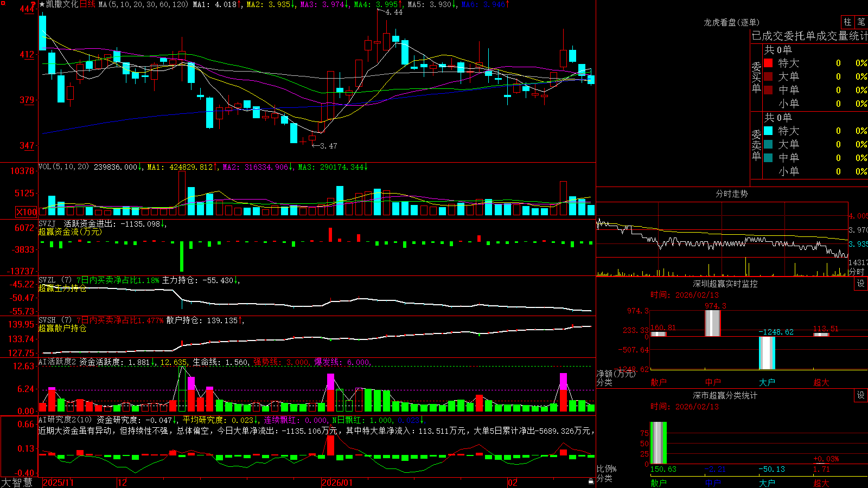Select 中户 category in 深市超赢分类统计
Viewport: 868px width, 488px height.
[x=713, y=483]
